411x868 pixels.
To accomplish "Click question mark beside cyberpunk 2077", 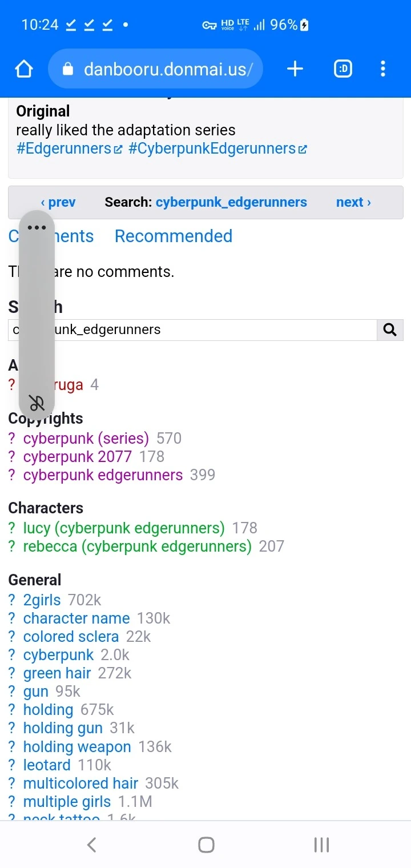I will click(x=12, y=457).
